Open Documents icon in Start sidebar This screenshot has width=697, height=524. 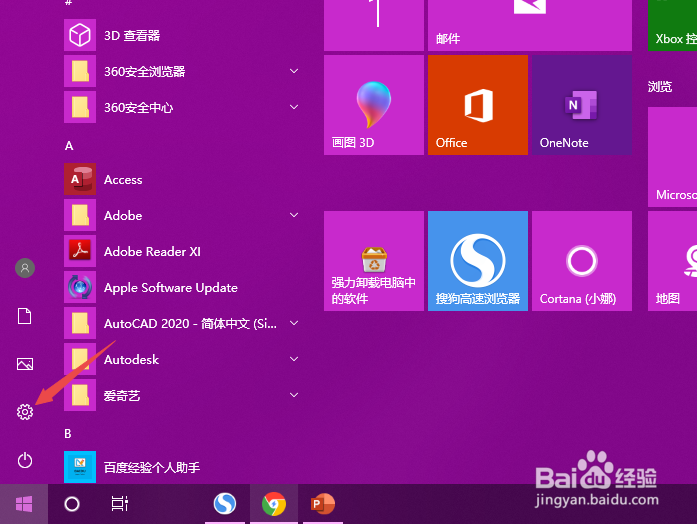pos(24,316)
